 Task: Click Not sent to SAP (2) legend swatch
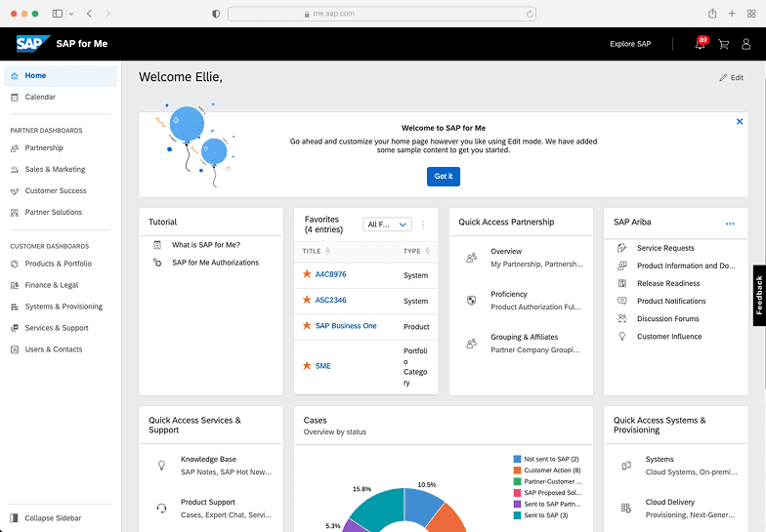click(x=518, y=459)
